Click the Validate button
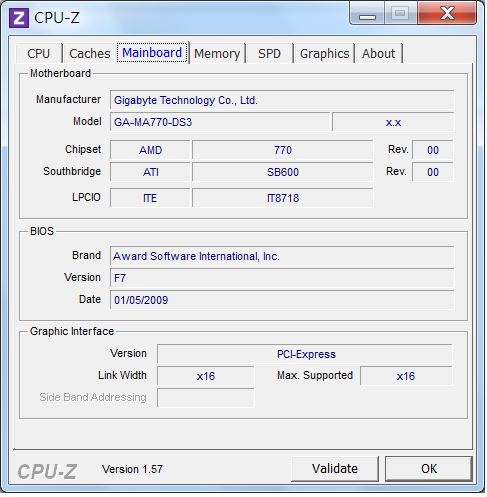Viewport: 487px width, 497px height. [x=335, y=469]
